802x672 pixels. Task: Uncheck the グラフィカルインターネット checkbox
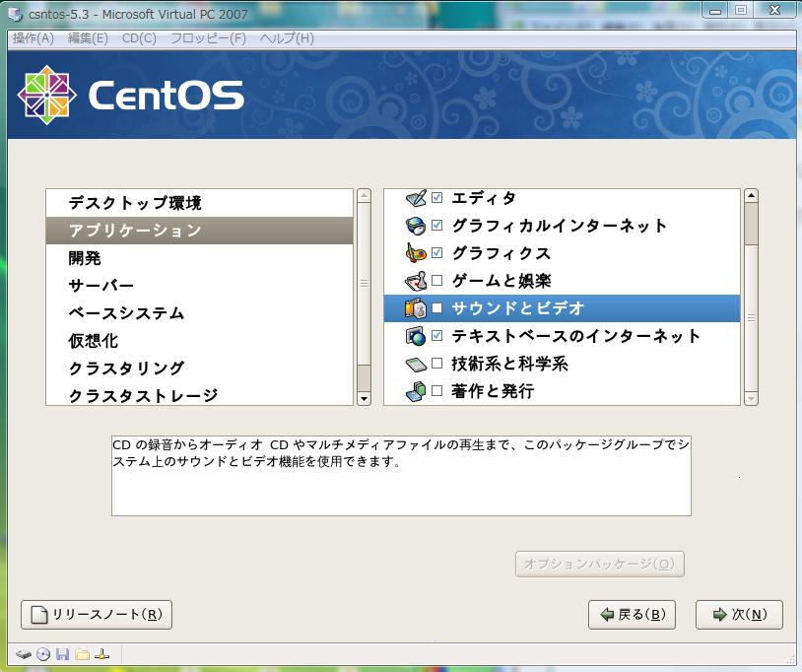click(437, 226)
